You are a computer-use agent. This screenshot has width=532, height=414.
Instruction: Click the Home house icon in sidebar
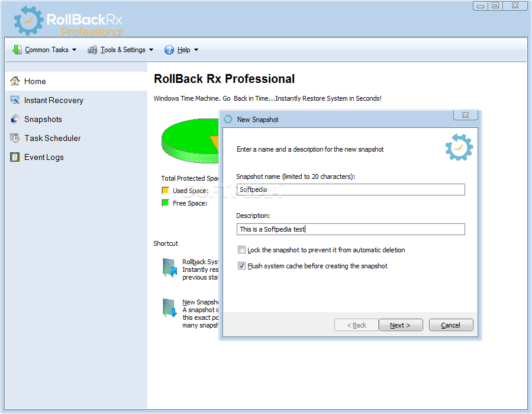coord(15,81)
